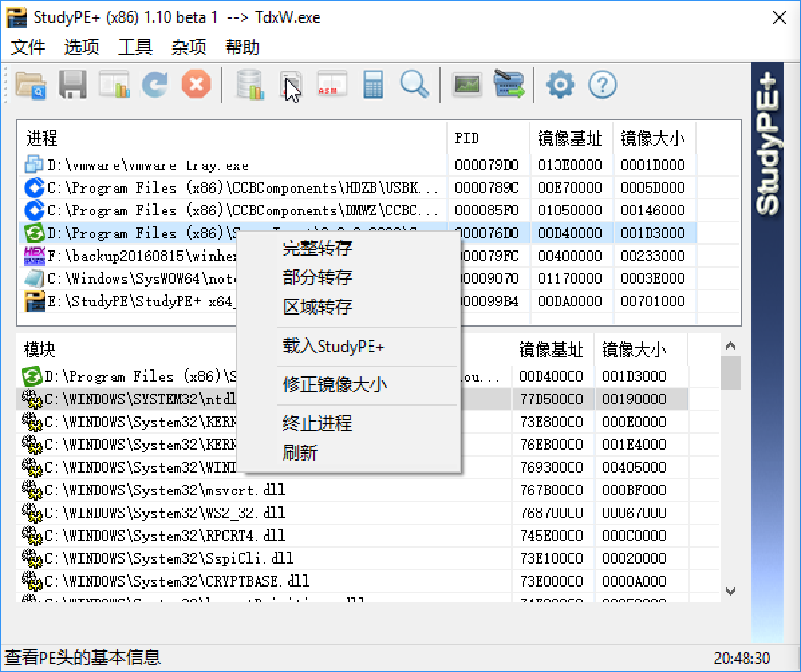Open the 帮助 menu
801x672 pixels.
[243, 47]
